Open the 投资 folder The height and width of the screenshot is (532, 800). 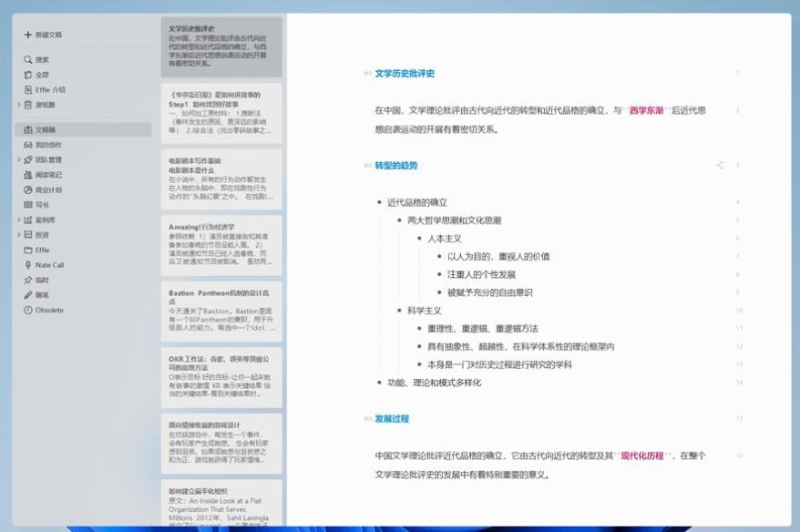tap(36, 235)
